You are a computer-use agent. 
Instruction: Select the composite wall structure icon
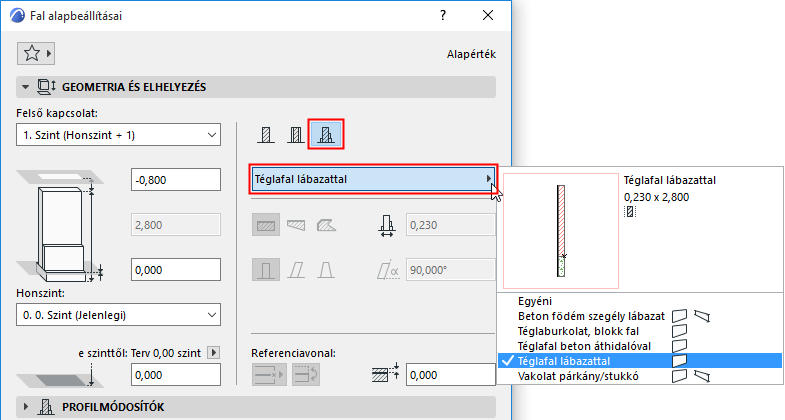tap(296, 135)
